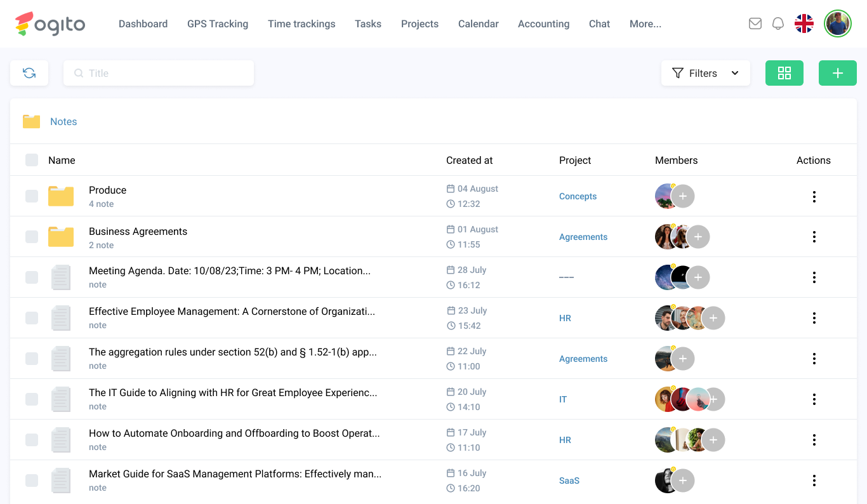Switch to grid view layout

[x=784, y=73]
